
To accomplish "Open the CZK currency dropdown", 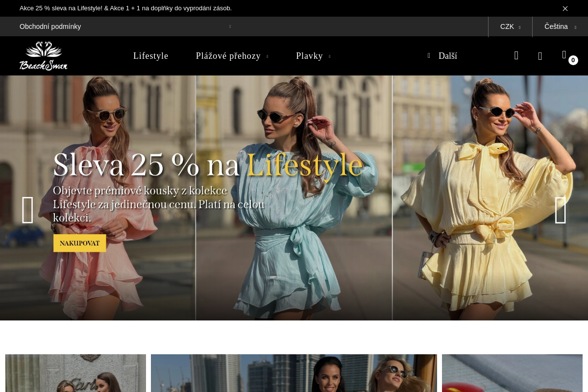I will pyautogui.click(x=510, y=27).
